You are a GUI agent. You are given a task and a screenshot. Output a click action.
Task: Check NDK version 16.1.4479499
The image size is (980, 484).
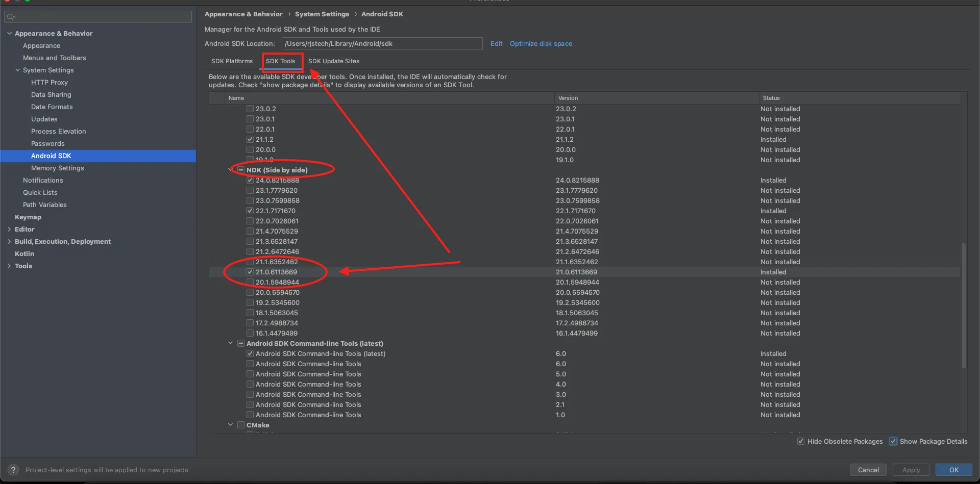(250, 333)
